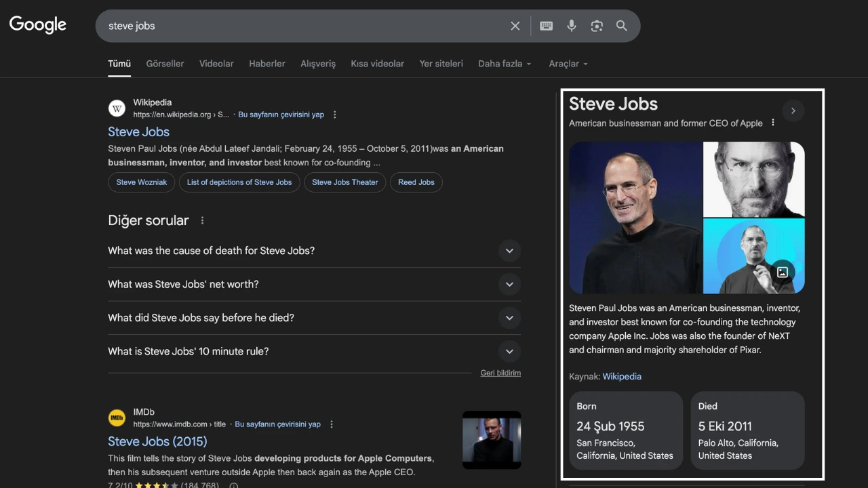The image size is (868, 488).
Task: Start a voice search with the microphone
Action: 571,26
